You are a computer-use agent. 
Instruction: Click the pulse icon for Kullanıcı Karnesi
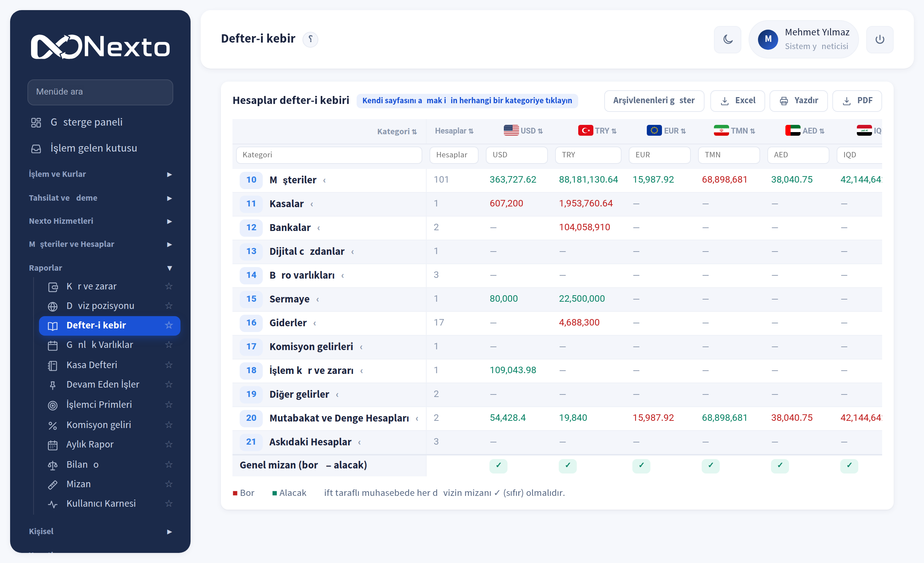tap(53, 504)
